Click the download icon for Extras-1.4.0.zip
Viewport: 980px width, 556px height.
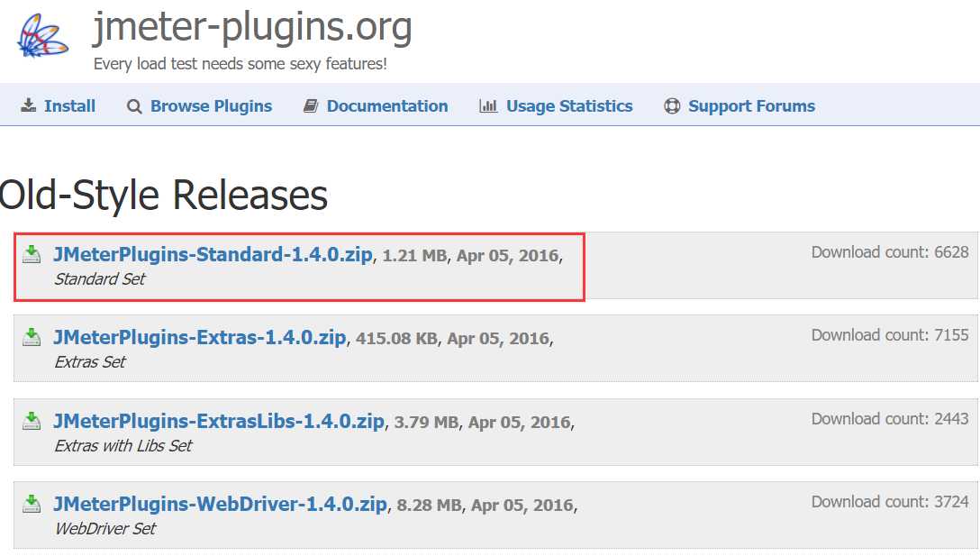tap(32, 336)
